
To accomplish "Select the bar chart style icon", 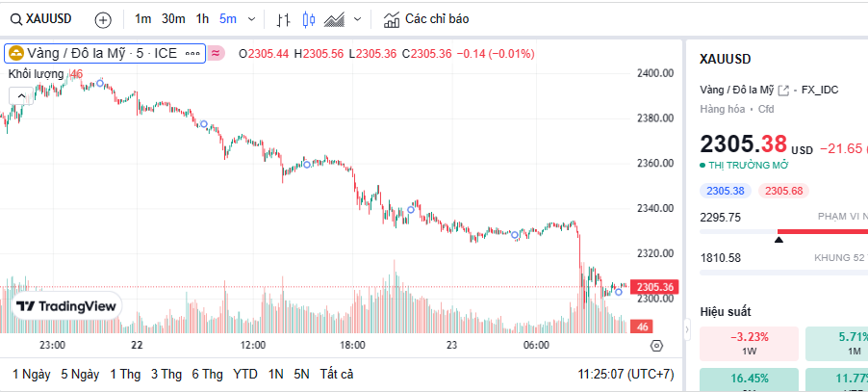I will (283, 19).
